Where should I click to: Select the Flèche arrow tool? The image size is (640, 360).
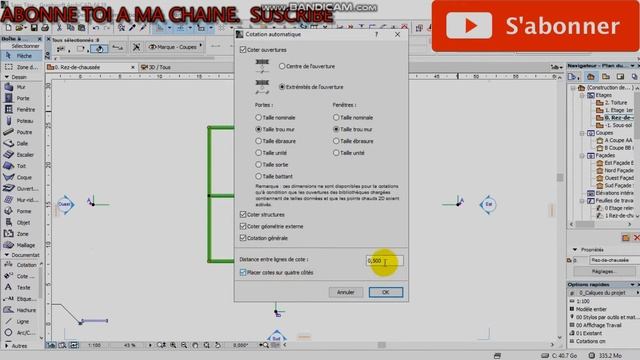pyautogui.click(x=22, y=56)
